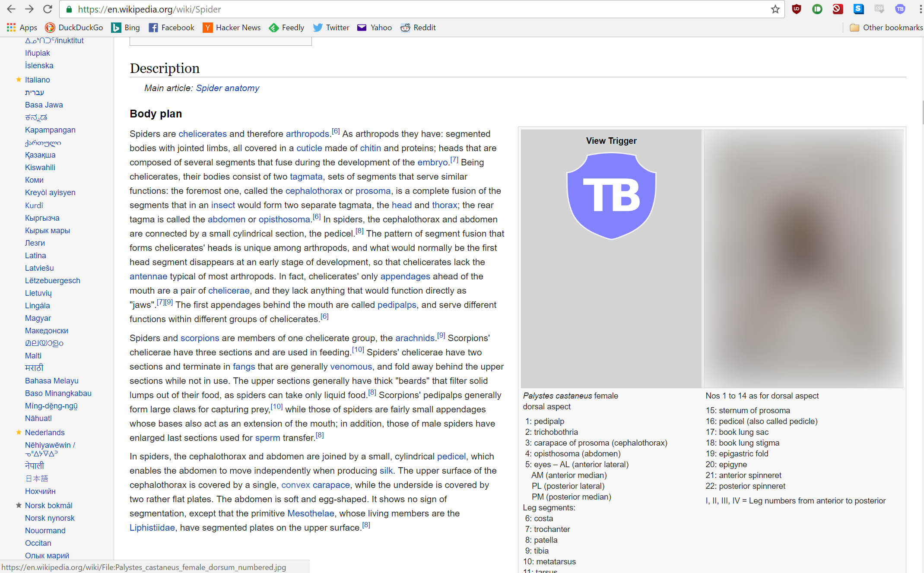
Task: Open the Hacker News bookmark
Action: pyautogui.click(x=232, y=28)
